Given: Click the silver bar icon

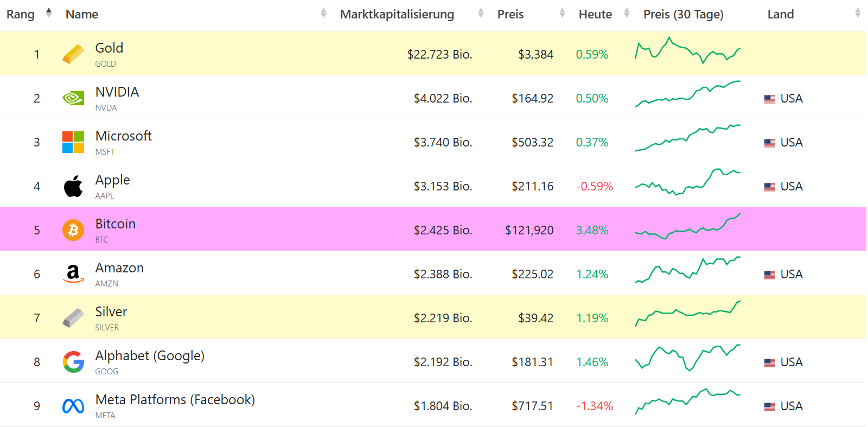Looking at the screenshot, I should pyautogui.click(x=73, y=318).
